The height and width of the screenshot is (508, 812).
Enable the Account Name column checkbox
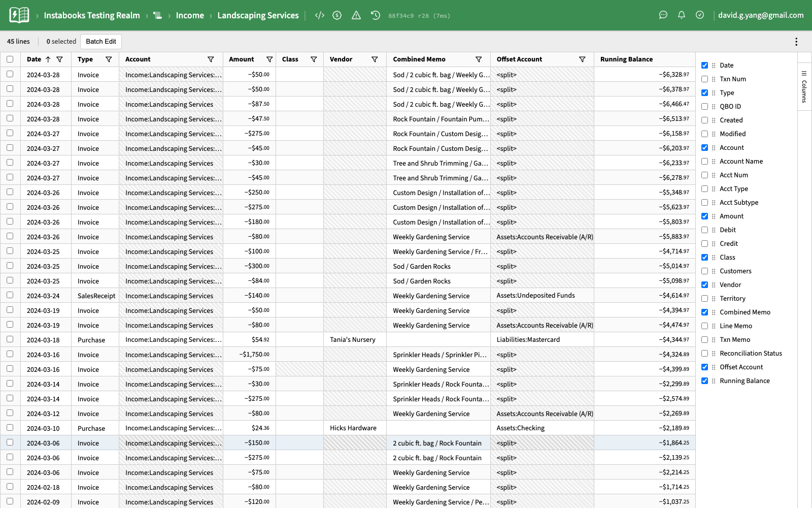(704, 162)
